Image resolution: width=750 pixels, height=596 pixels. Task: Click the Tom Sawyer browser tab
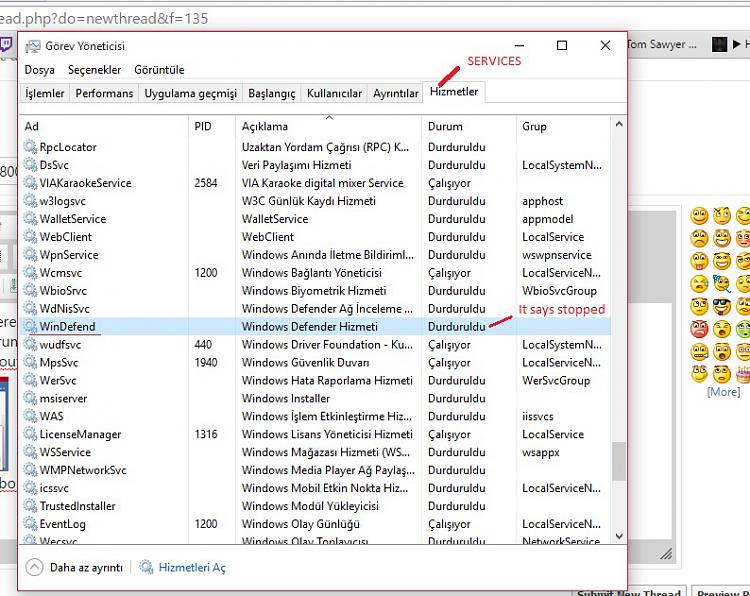pos(662,44)
